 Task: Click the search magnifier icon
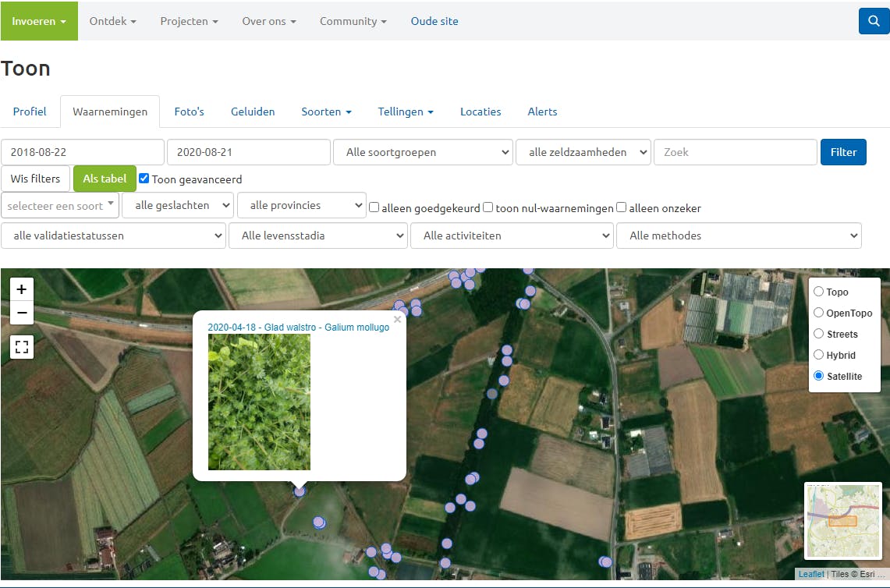[874, 21]
